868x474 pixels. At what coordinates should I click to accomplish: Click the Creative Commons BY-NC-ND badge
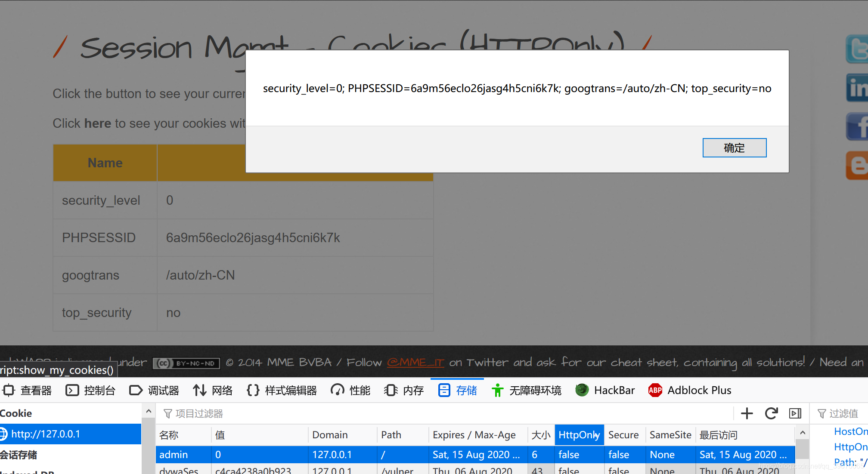186,363
